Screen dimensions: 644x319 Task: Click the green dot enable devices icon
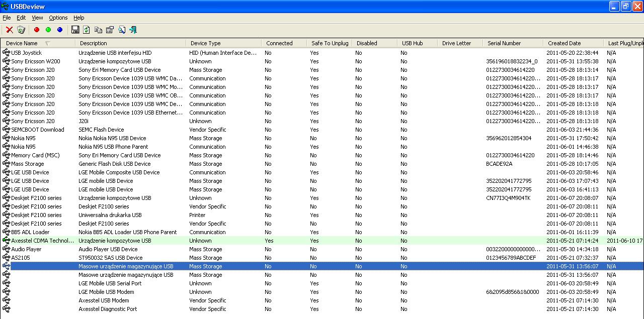[48, 30]
